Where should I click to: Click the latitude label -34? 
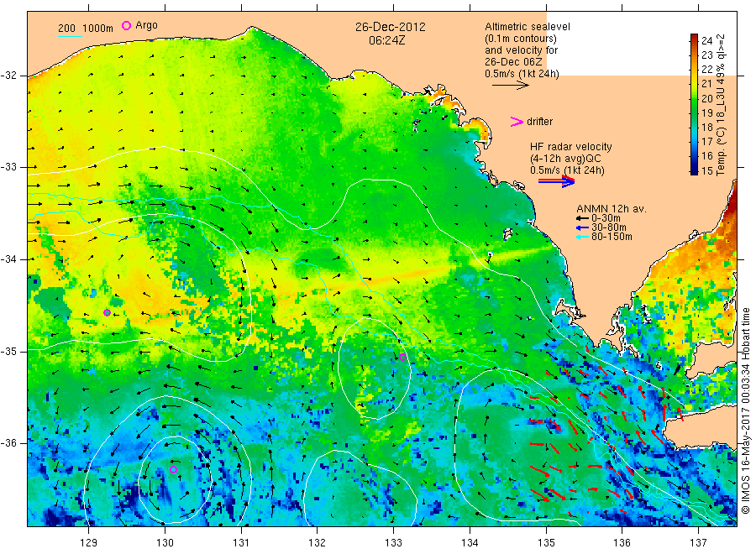click(8, 259)
